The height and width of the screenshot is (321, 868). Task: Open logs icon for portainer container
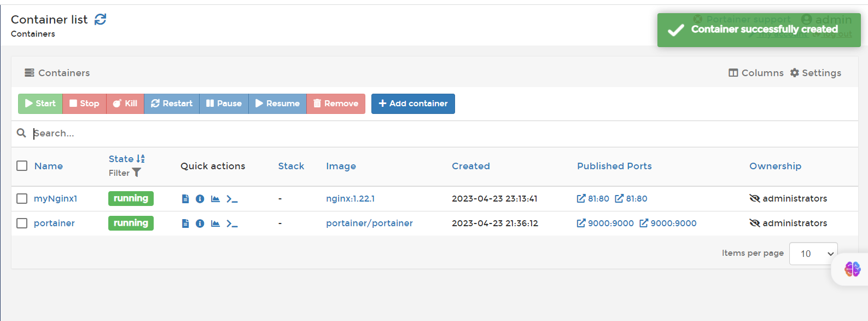coord(185,223)
